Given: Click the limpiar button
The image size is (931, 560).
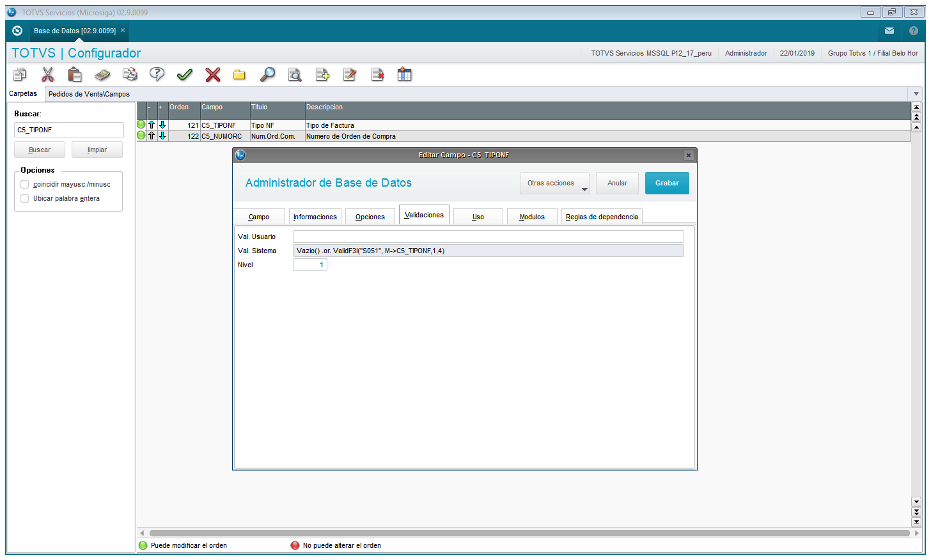Looking at the screenshot, I should (x=97, y=150).
